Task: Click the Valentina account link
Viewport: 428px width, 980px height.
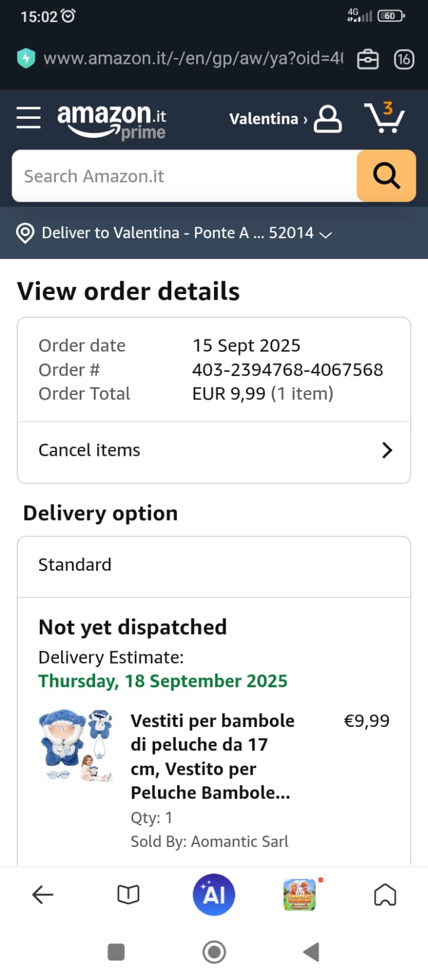Action: tap(267, 119)
